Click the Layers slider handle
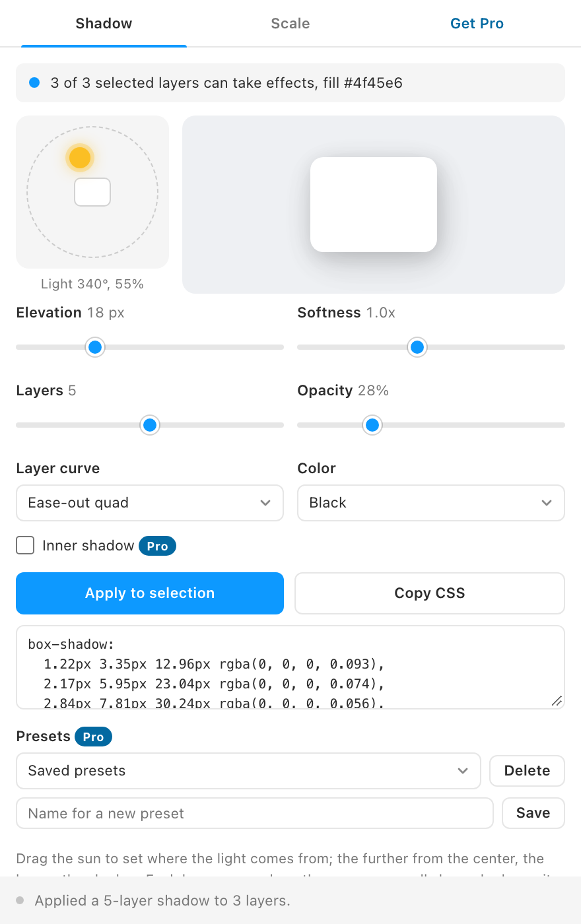 tap(150, 425)
